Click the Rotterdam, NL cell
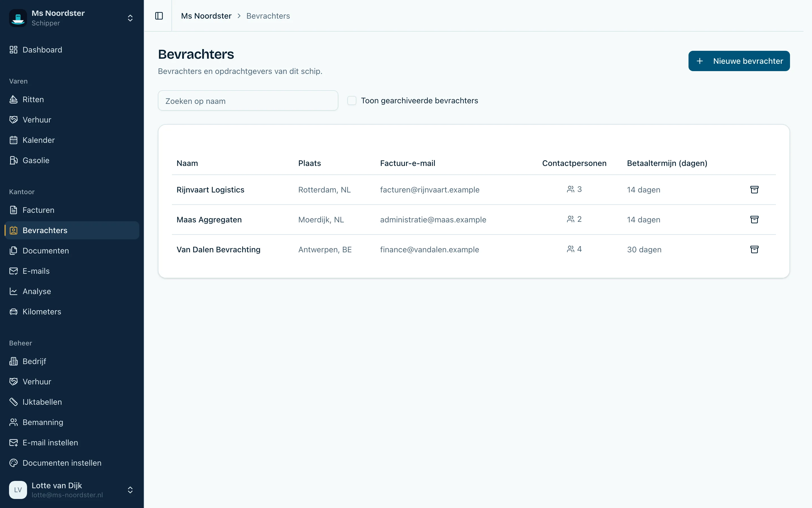 (324, 189)
